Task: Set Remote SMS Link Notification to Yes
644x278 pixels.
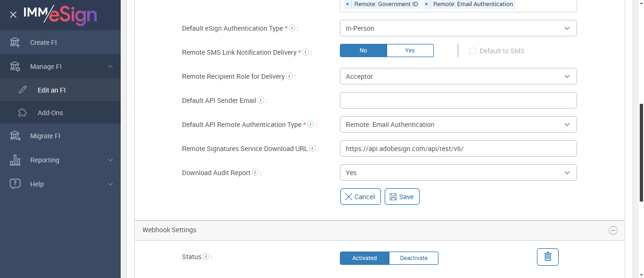Action: tap(410, 51)
